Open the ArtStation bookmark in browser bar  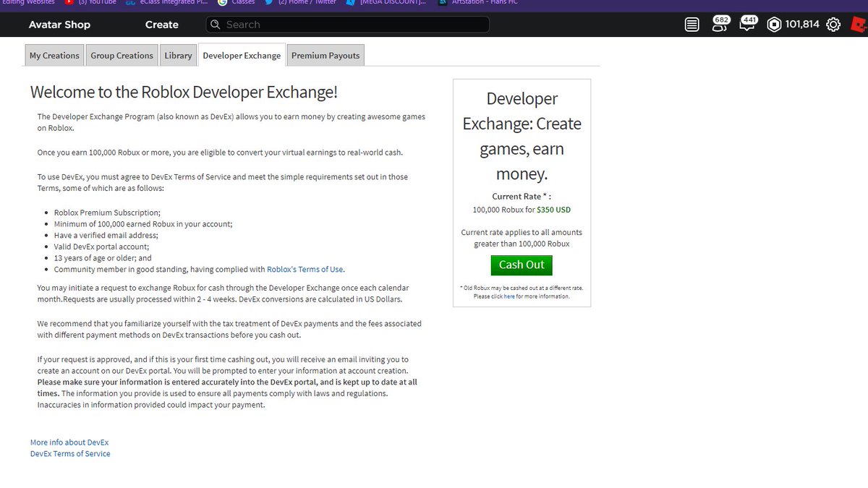[x=478, y=2]
